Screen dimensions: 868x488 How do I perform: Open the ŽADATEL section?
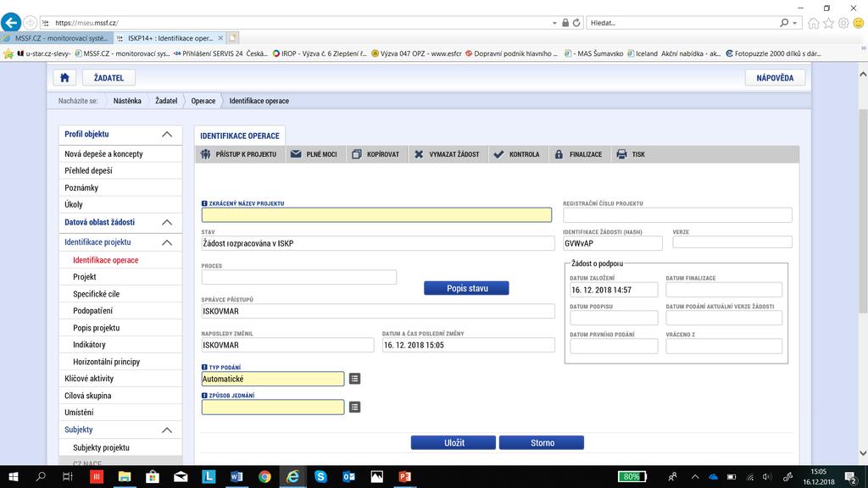108,77
